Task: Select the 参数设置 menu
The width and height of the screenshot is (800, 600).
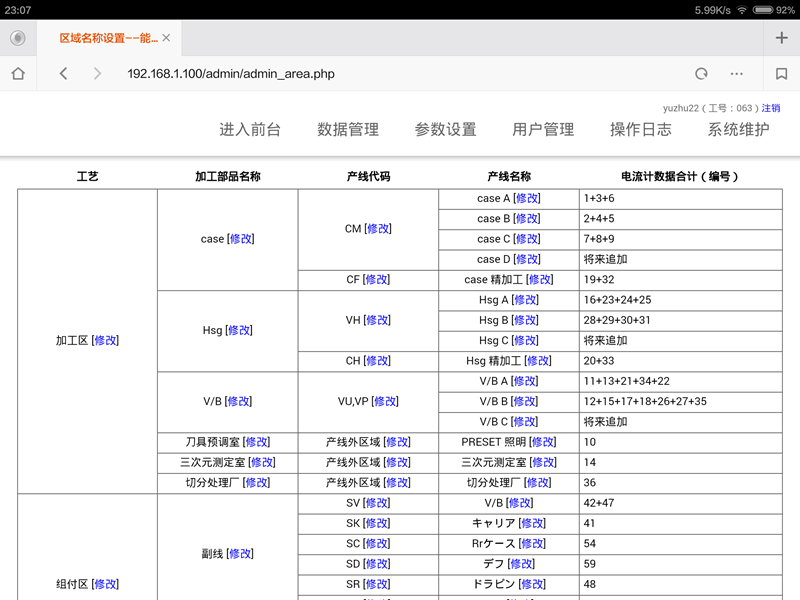Action: click(445, 129)
